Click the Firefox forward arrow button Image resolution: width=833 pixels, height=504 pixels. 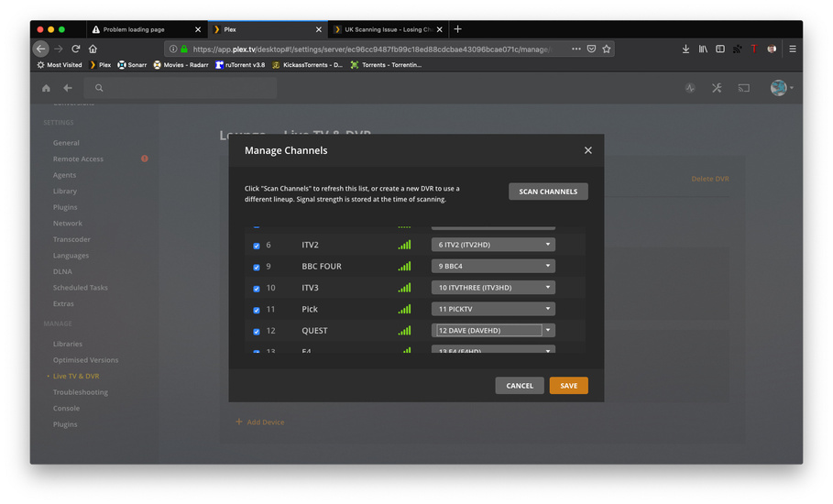pos(59,49)
